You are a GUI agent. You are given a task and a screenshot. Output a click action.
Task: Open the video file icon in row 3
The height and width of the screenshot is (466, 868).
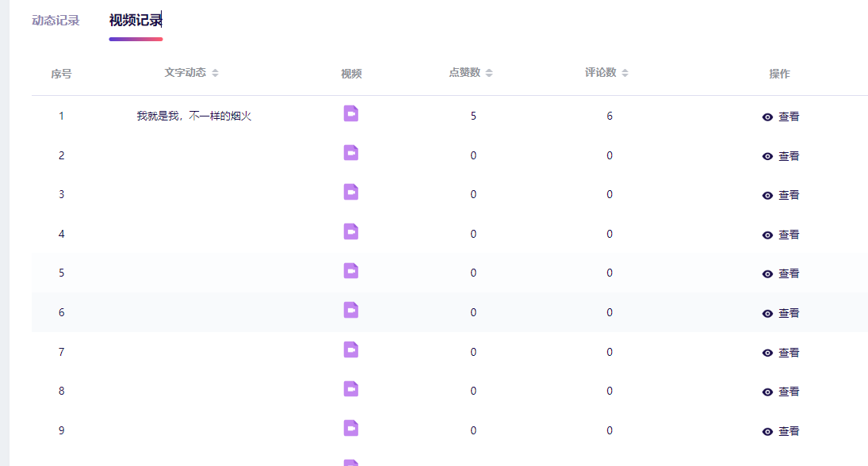[351, 192]
